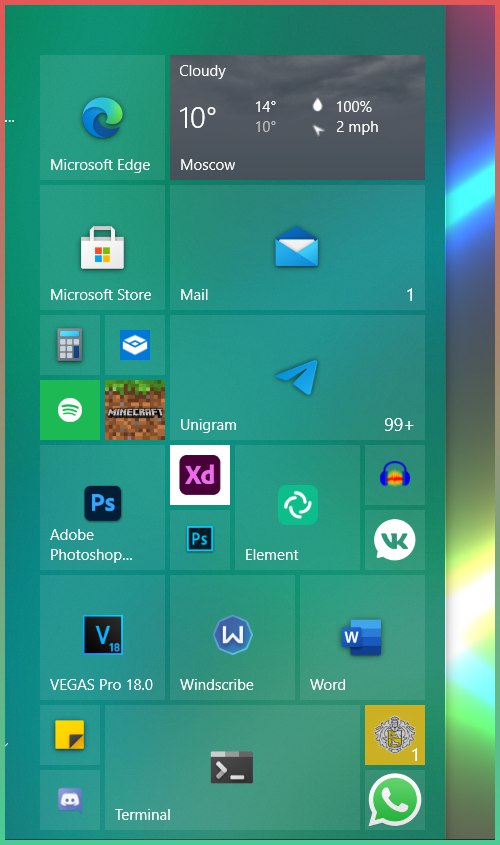The height and width of the screenshot is (845, 500).
Task: Open the Moscow weather tile
Action: click(297, 117)
